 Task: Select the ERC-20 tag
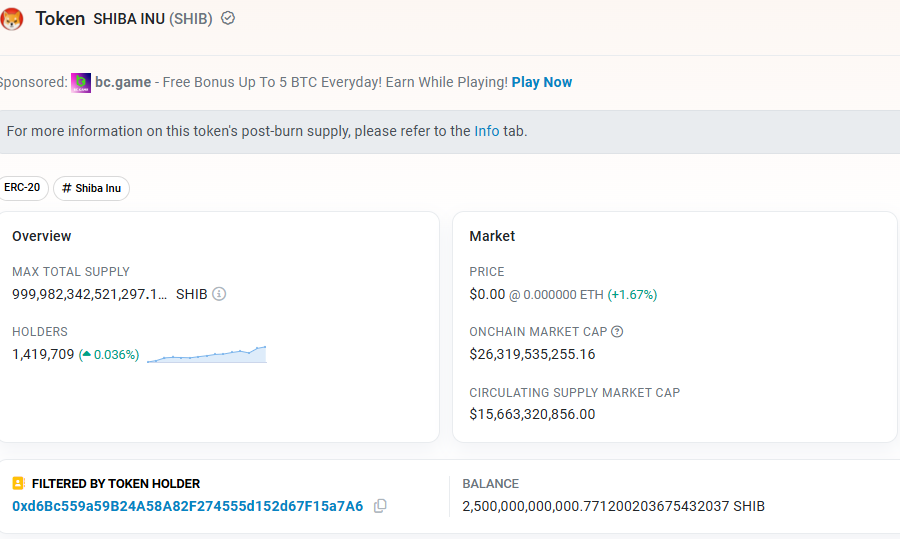click(x=22, y=188)
